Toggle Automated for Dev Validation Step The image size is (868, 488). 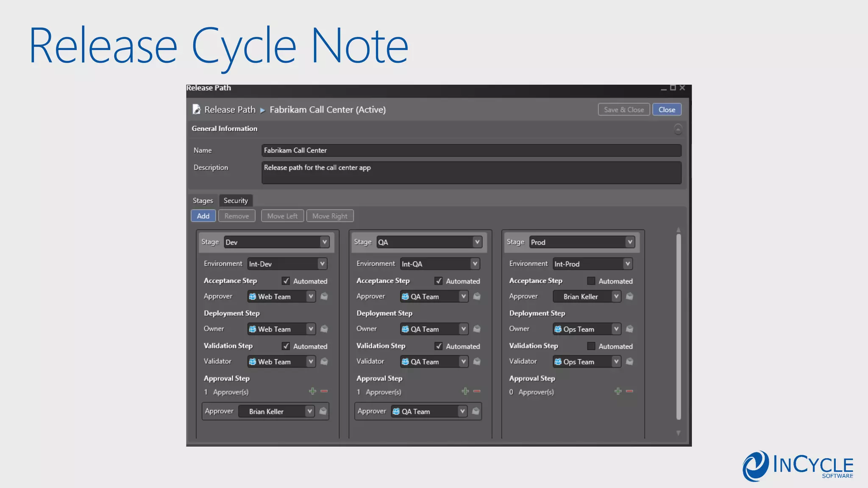[286, 346]
